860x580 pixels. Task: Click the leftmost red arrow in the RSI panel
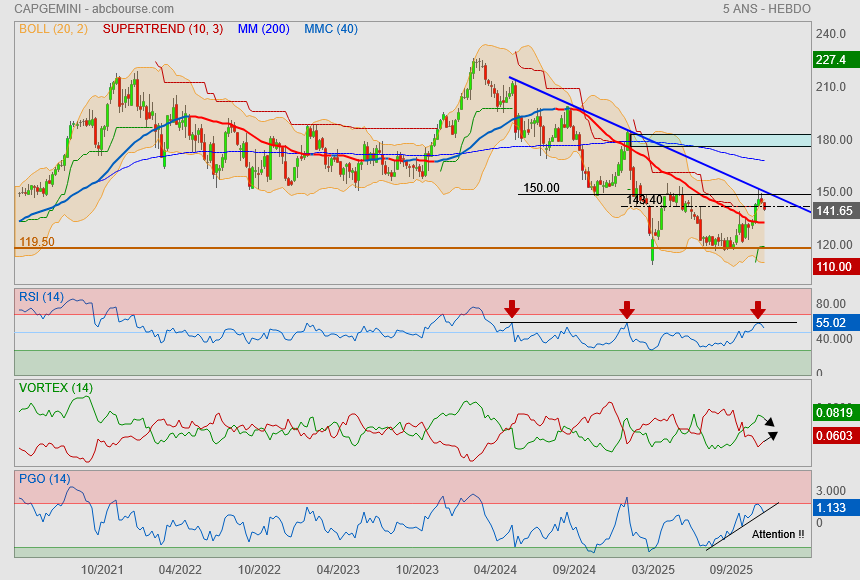[511, 309]
